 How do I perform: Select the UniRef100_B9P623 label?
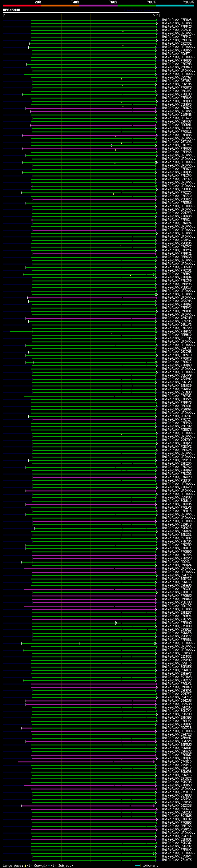(176, 528)
